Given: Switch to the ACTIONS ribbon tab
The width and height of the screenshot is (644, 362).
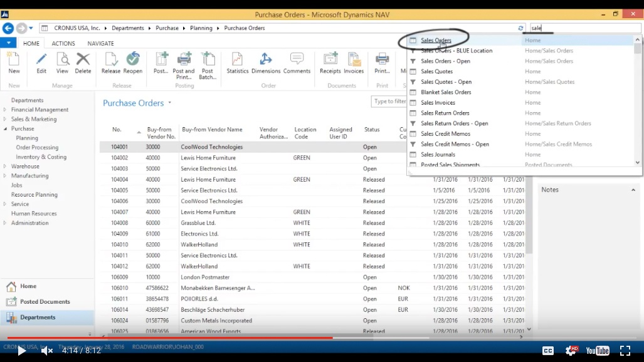Looking at the screenshot, I should coord(63,43).
